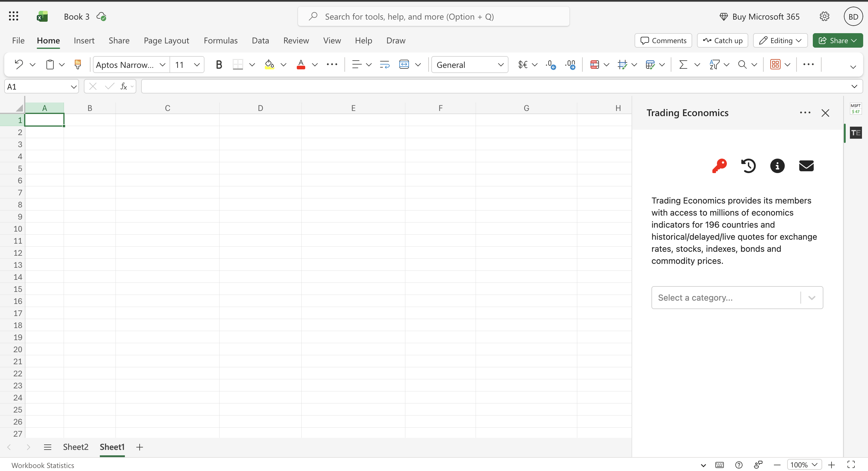Open the info icon in Trading Economics panel

pyautogui.click(x=777, y=166)
